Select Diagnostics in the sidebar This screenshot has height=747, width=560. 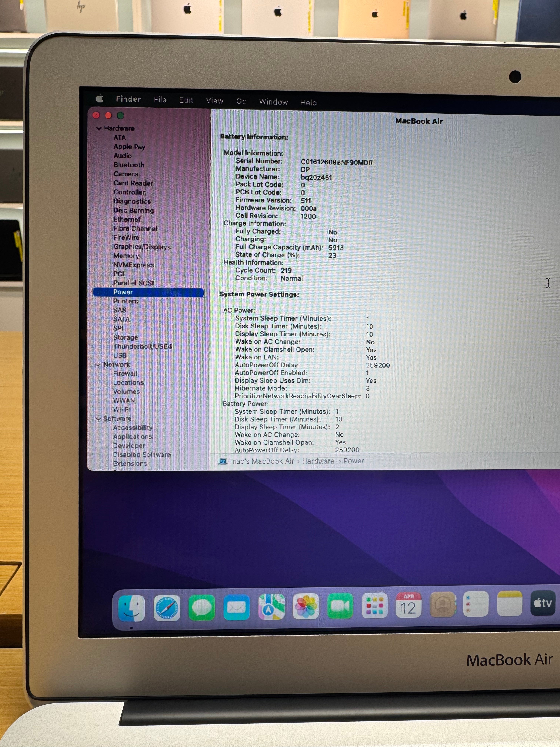(x=132, y=201)
